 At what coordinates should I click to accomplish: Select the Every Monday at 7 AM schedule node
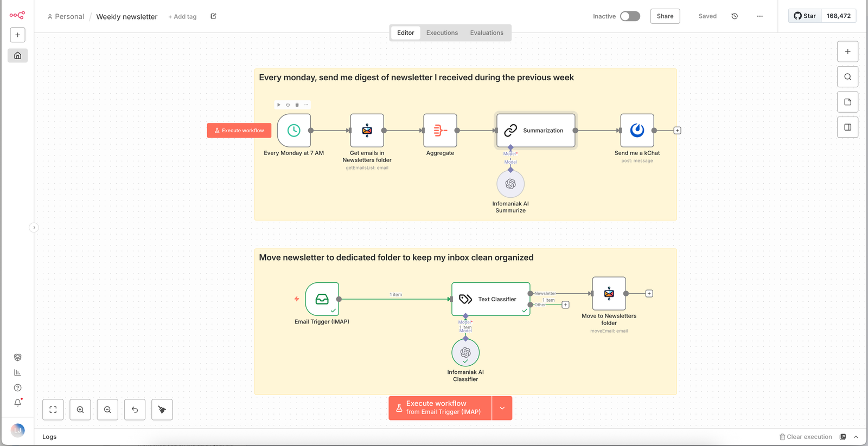click(x=293, y=131)
